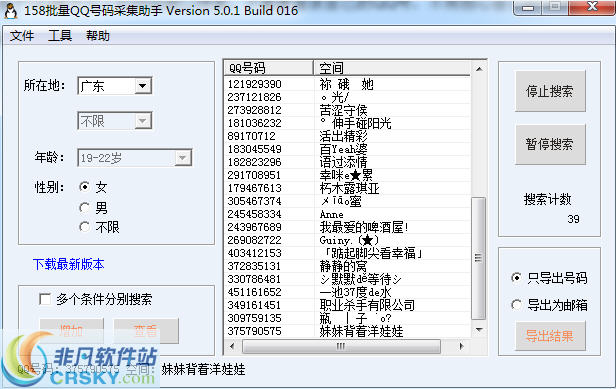
Task: Click the 增加 button
Action: point(72,331)
